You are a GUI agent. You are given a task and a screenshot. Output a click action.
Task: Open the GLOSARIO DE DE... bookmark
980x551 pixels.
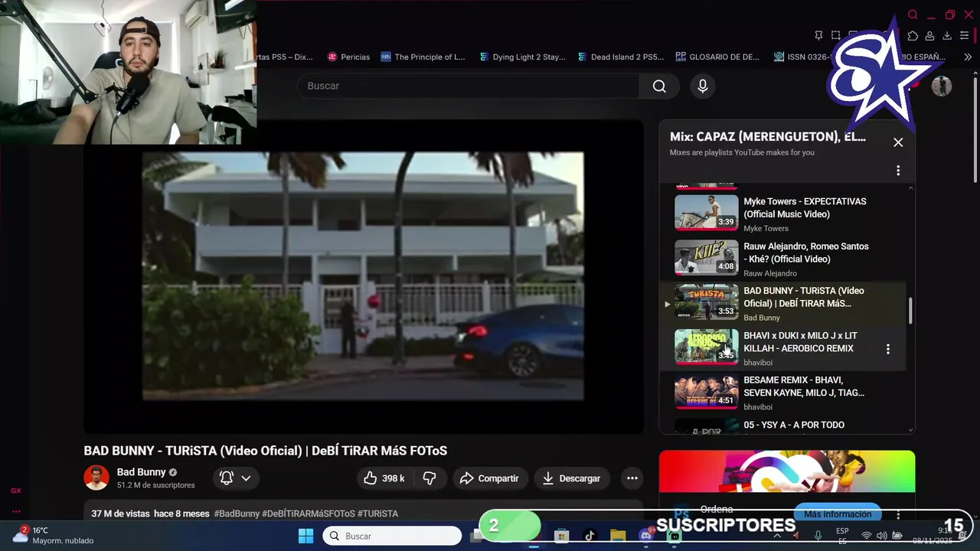point(717,57)
